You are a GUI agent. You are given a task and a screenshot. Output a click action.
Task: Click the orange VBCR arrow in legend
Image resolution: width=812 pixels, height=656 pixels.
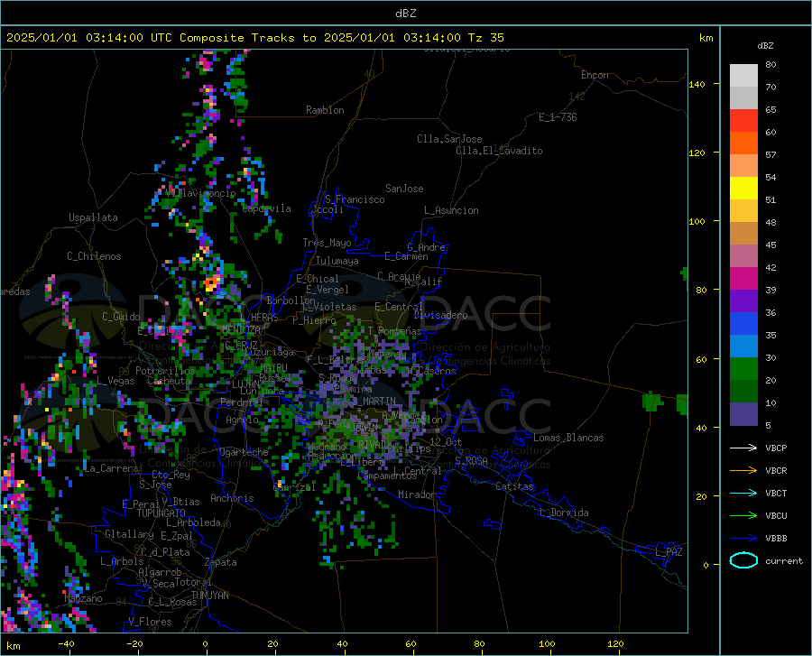coord(743,471)
